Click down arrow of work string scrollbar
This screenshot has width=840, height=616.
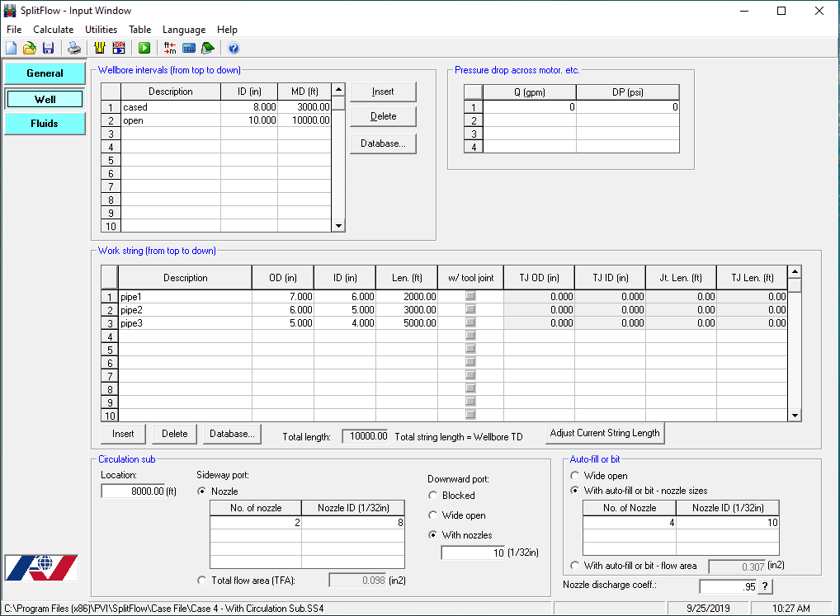pos(795,416)
